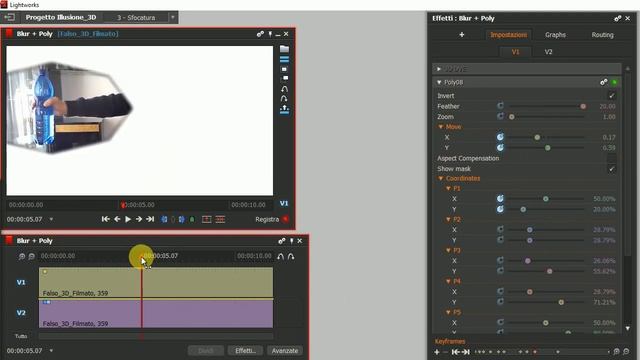The height and width of the screenshot is (360, 640).
Task: Toggle keyframing for Feather parameter
Action: (500, 106)
